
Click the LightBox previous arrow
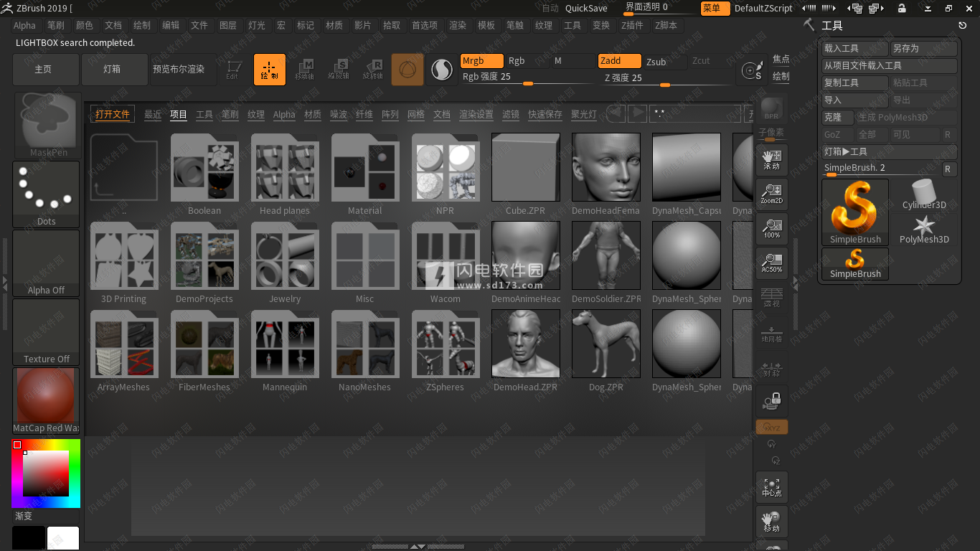[x=616, y=114]
